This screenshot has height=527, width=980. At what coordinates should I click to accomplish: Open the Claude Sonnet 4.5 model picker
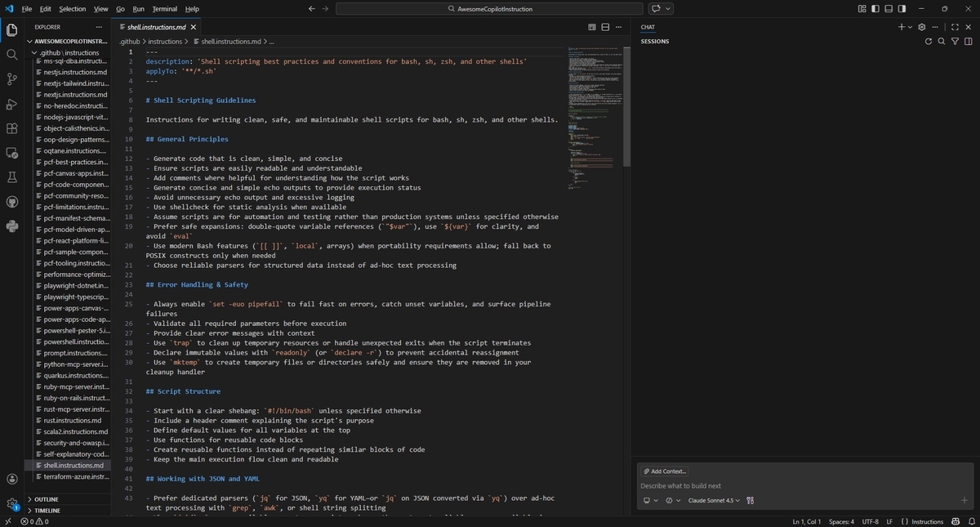pyautogui.click(x=714, y=501)
